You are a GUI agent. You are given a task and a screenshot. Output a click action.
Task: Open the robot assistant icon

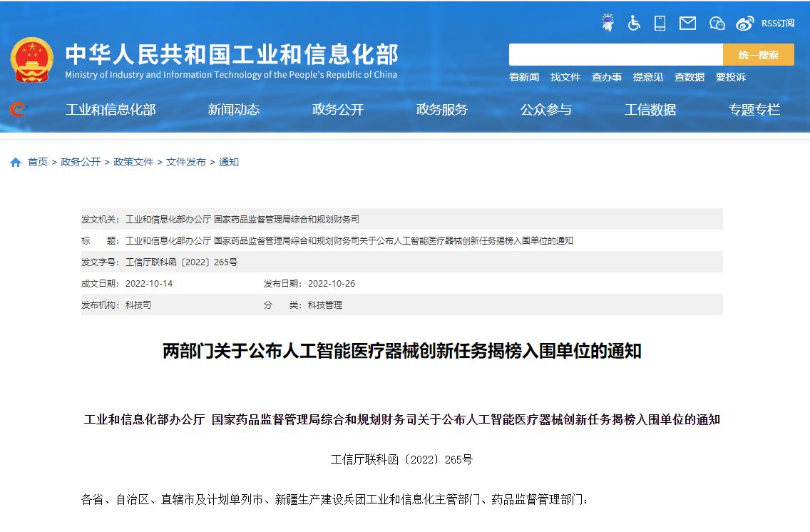[x=608, y=23]
